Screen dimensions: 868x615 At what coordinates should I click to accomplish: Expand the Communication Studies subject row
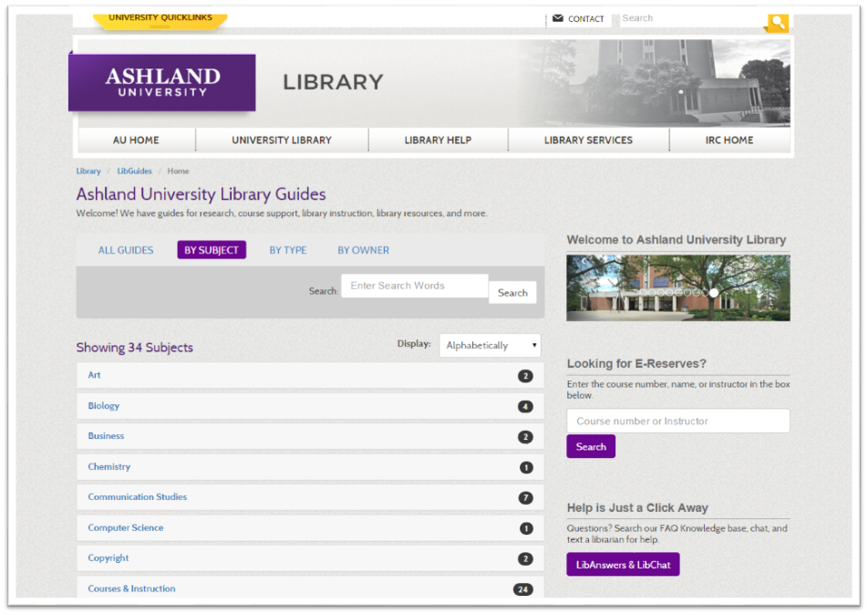coord(310,497)
